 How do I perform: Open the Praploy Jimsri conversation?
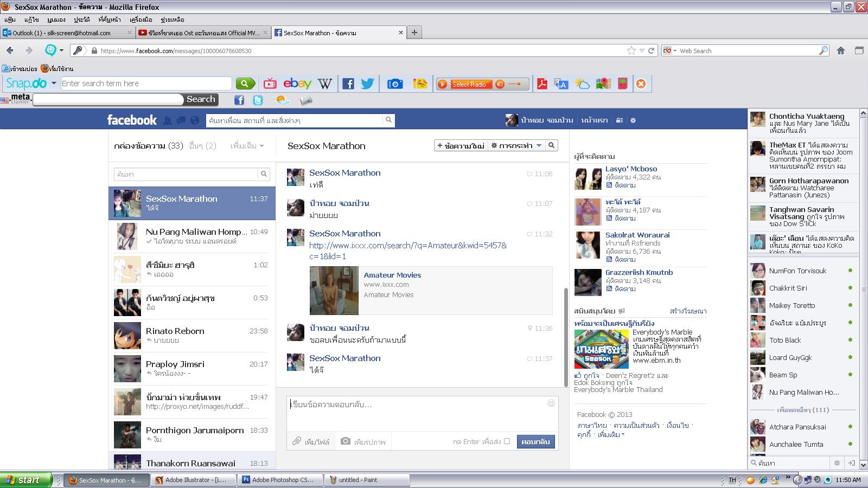[x=191, y=369]
